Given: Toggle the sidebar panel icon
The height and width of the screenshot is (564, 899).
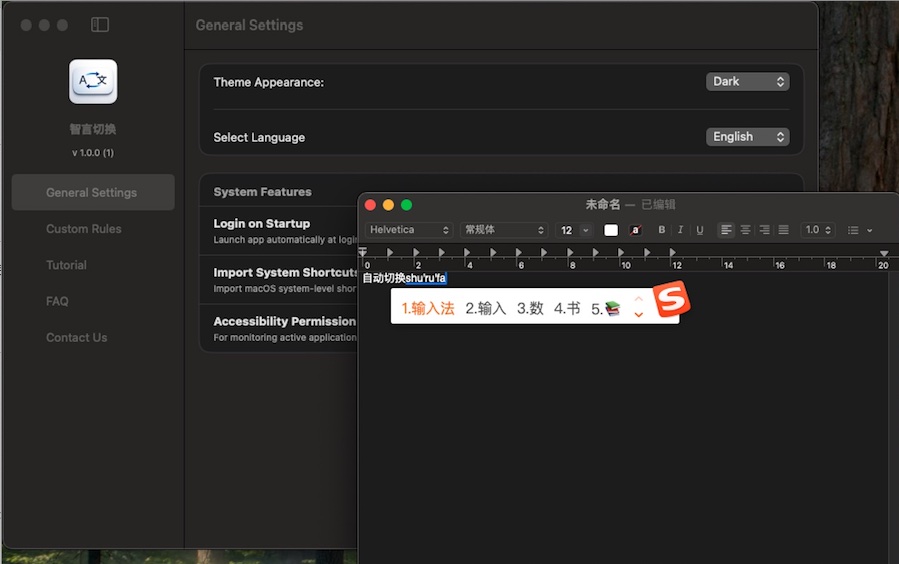Looking at the screenshot, I should tap(100, 25).
